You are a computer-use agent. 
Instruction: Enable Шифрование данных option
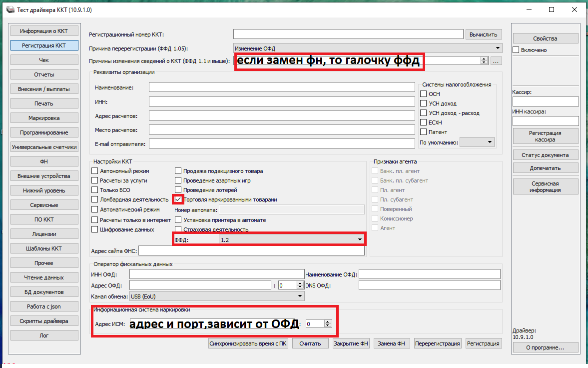pyautogui.click(x=94, y=229)
